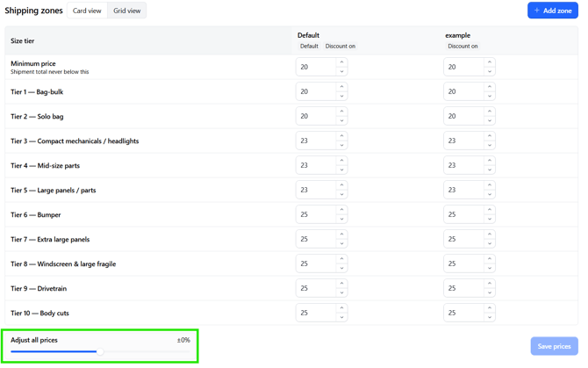588x368 pixels.
Task: Decrease Tier 8 Windscreen example price
Action: [490, 268]
